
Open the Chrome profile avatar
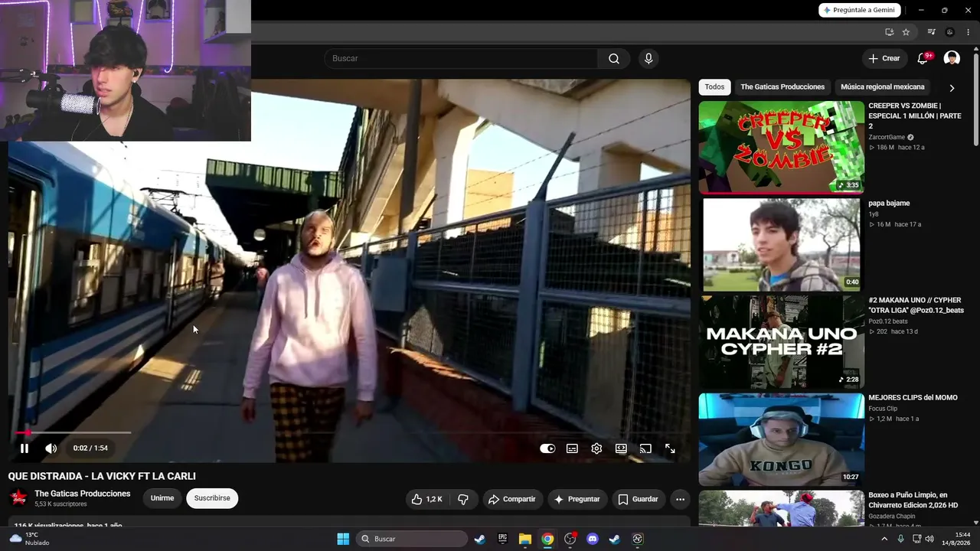(950, 32)
